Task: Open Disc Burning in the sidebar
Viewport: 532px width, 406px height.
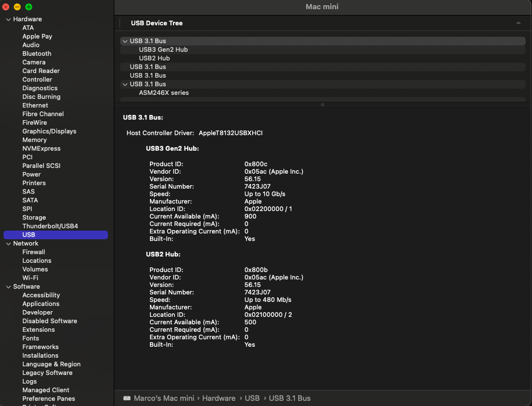Action: tap(41, 97)
